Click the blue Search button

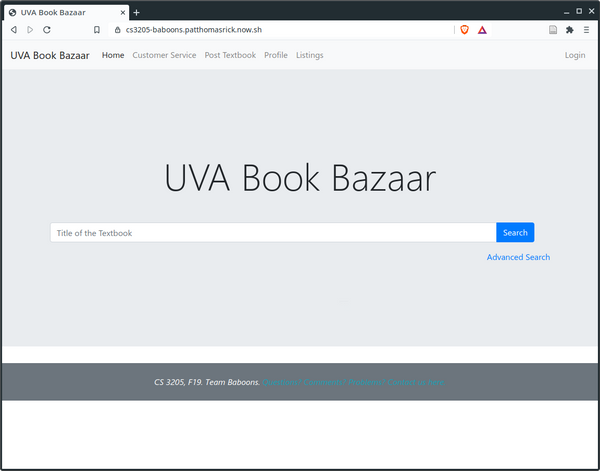click(x=515, y=233)
